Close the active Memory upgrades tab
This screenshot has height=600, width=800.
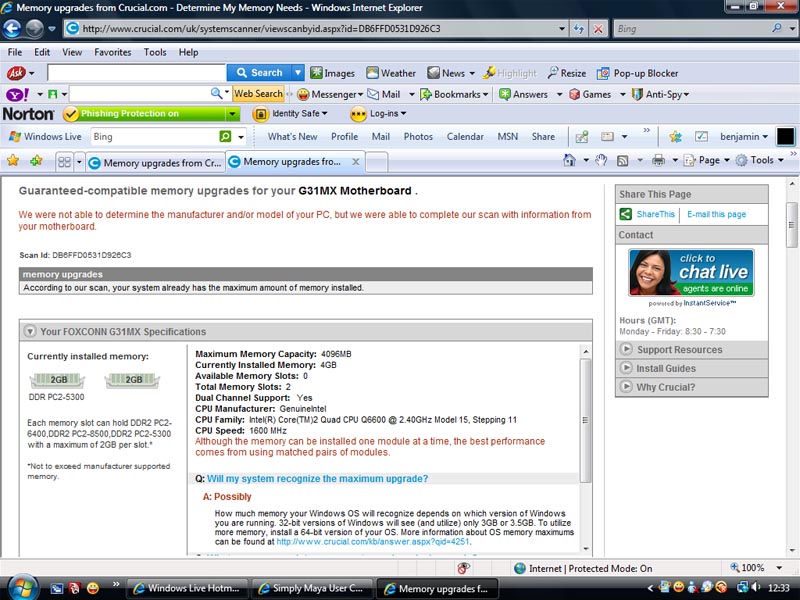click(x=356, y=162)
